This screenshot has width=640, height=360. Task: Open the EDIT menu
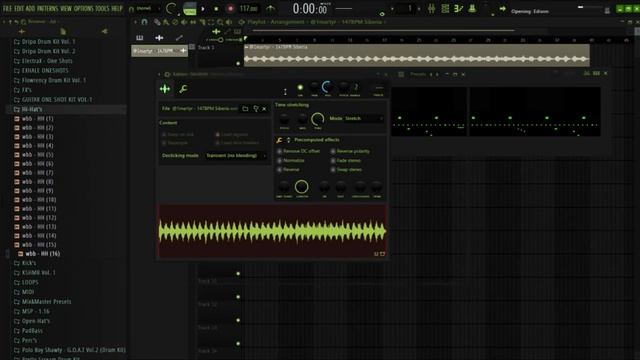pyautogui.click(x=19, y=9)
